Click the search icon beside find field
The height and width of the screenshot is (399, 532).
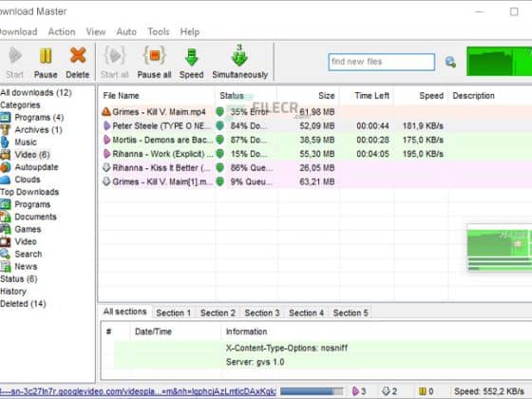tap(450, 62)
